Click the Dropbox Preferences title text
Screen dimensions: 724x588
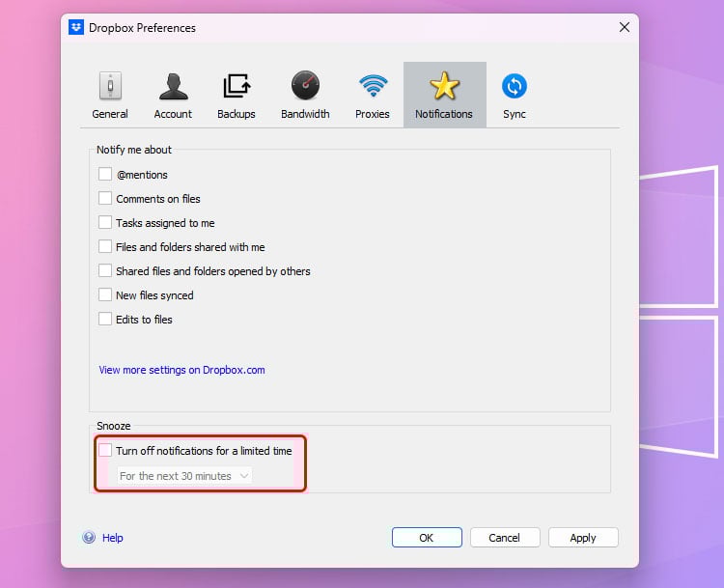click(142, 28)
